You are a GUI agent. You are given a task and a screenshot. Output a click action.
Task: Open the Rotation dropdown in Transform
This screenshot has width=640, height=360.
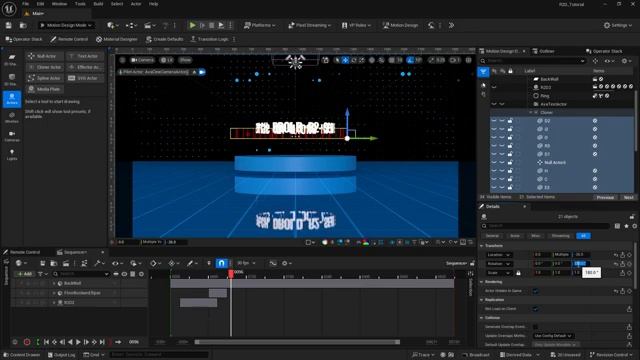point(499,264)
